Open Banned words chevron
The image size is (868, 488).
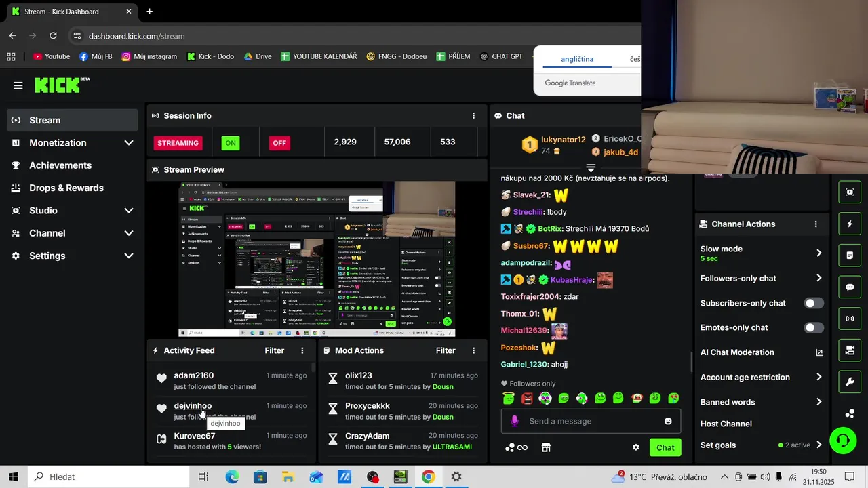[x=818, y=402]
